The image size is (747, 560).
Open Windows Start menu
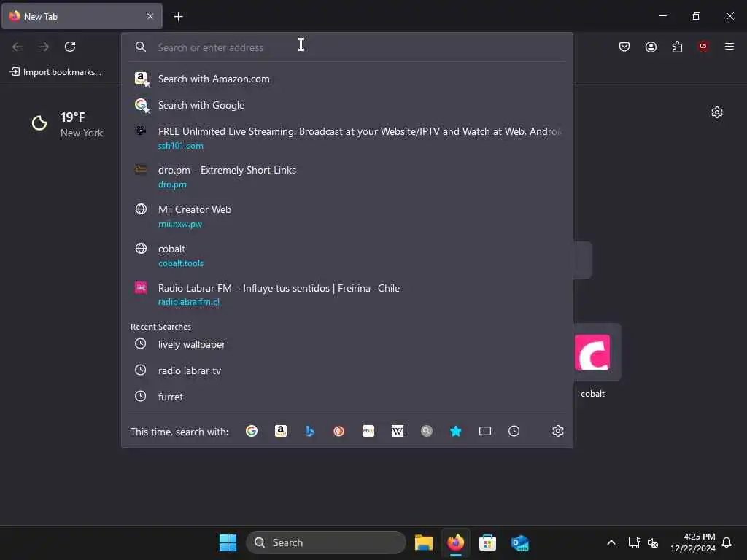[228, 542]
